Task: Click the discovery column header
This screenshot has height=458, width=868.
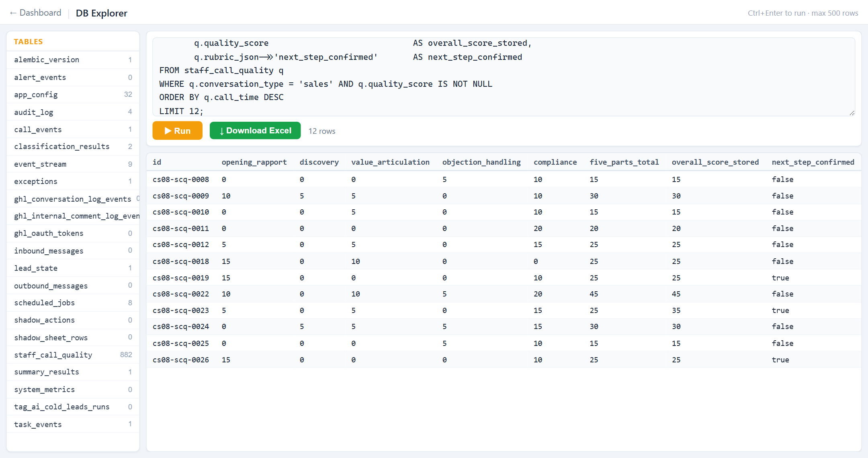Action: coord(319,162)
